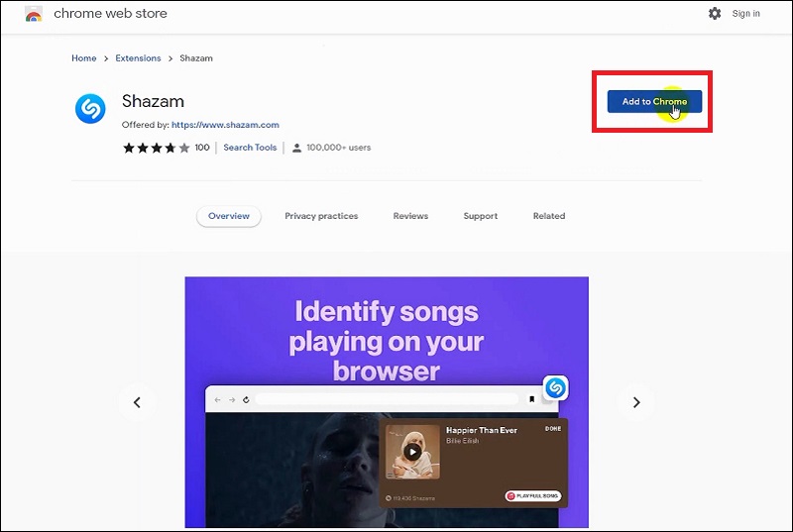Click the Identify songs promo screenshot

(x=387, y=402)
